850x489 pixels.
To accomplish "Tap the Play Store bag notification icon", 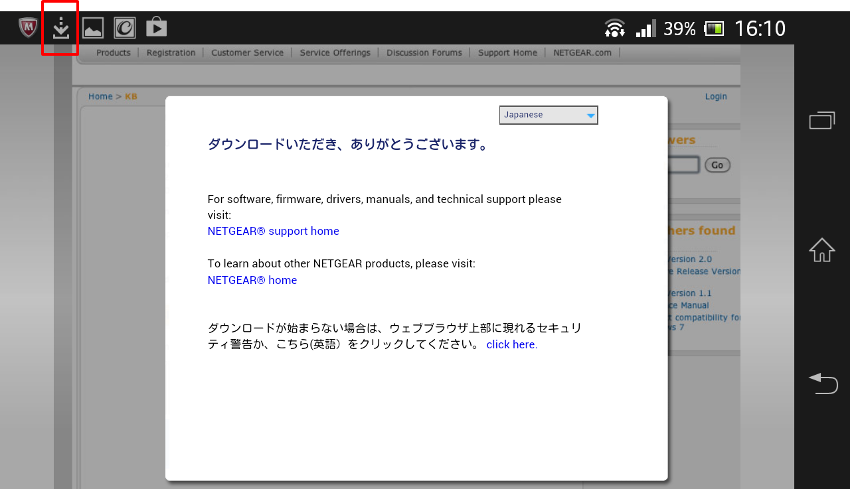I will point(157,27).
